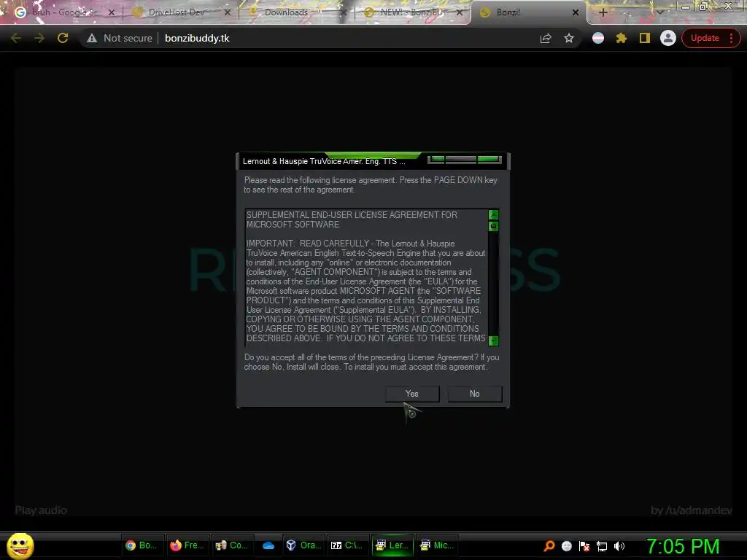The image size is (747, 560).
Task: Open the striped round extension icon
Action: (x=598, y=38)
